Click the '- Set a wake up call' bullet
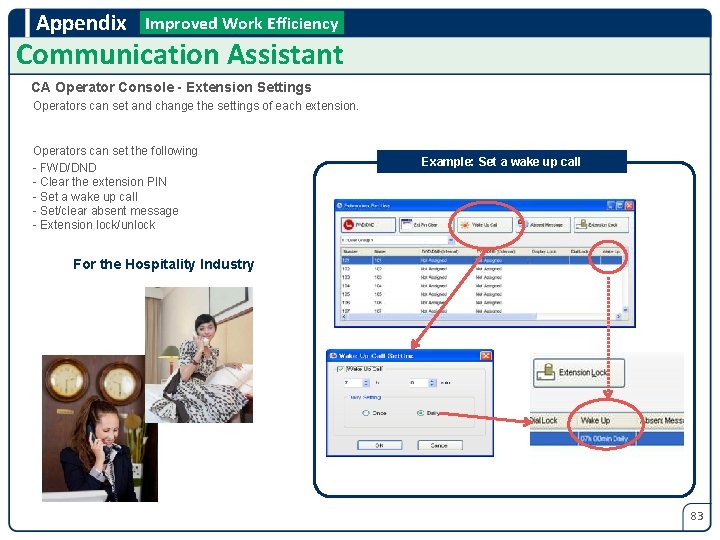This screenshot has width=720, height=540. [85, 197]
